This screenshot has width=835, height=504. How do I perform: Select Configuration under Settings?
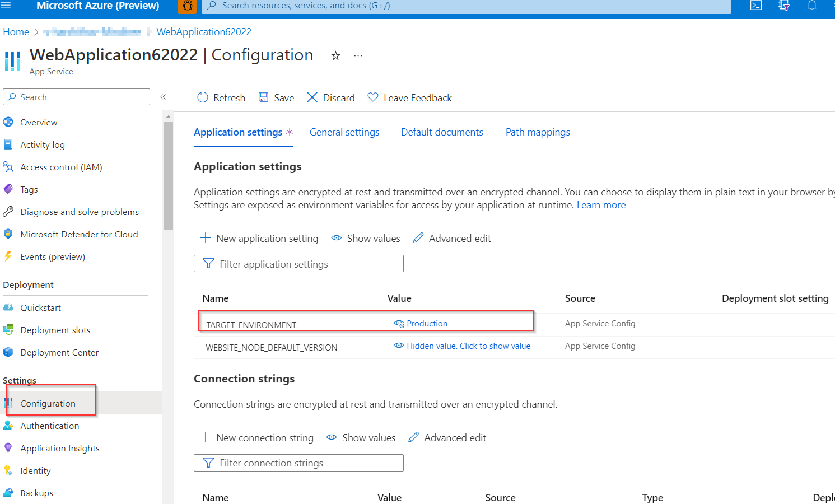(48, 403)
